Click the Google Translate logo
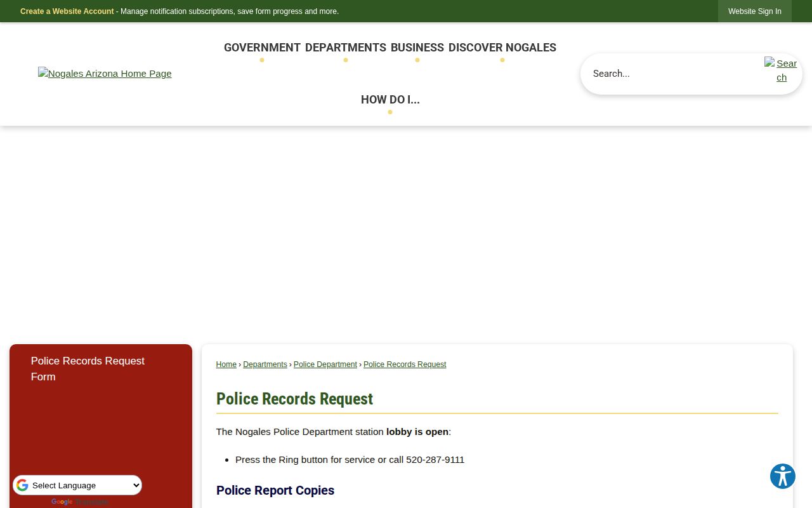The image size is (812, 508). [62, 502]
